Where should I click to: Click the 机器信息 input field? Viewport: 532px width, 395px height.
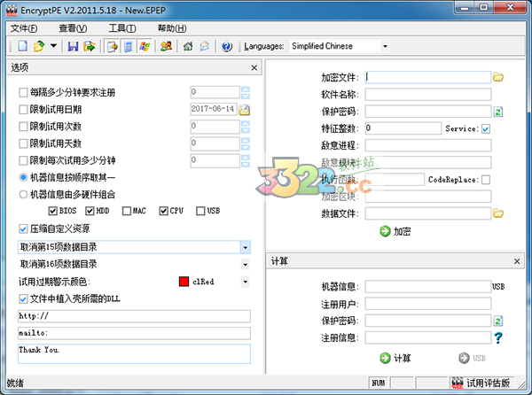point(428,287)
